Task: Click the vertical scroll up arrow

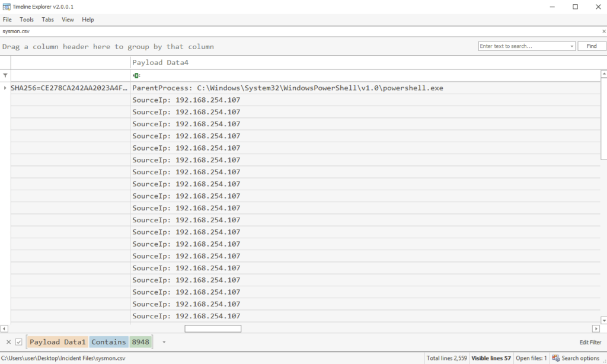Action: tap(604, 74)
